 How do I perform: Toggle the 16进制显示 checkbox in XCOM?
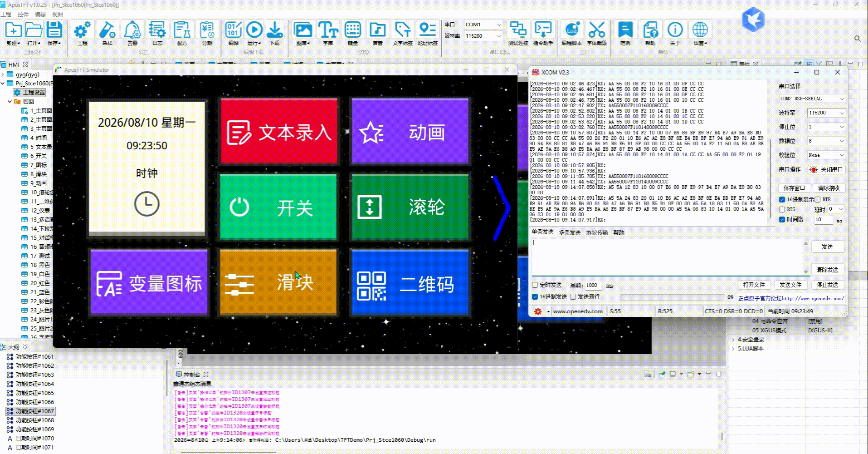coord(782,199)
